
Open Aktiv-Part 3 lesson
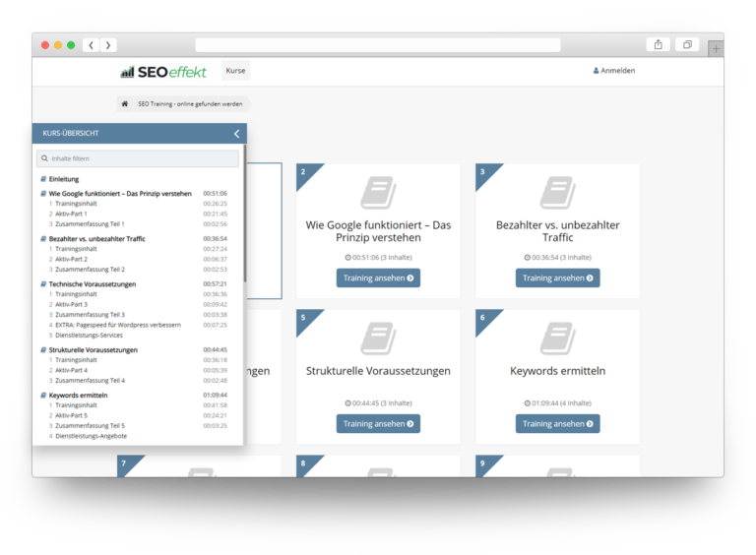click(71, 304)
